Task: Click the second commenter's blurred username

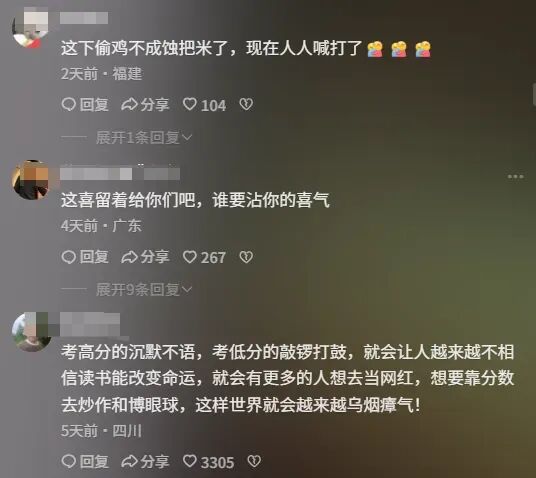Action: point(120,173)
